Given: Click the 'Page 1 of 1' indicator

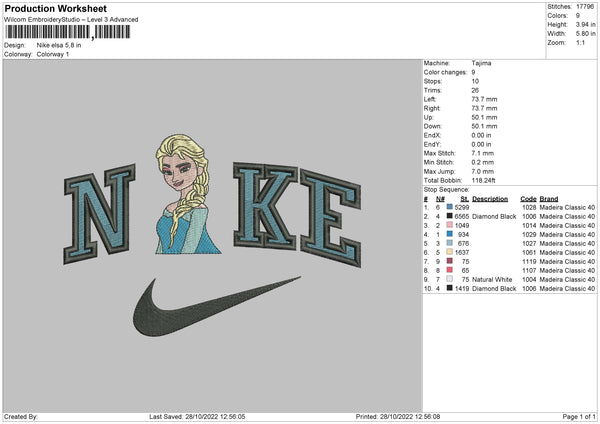Looking at the screenshot, I should [x=579, y=416].
